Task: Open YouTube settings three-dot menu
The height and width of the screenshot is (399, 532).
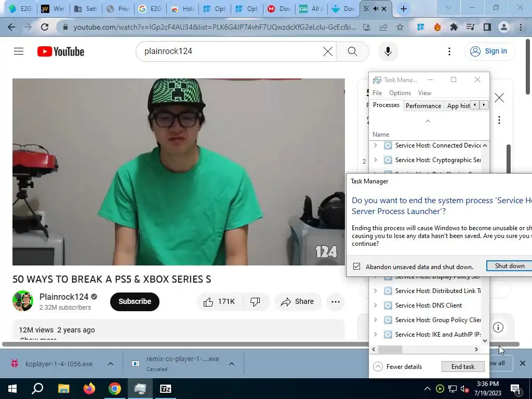Action: tap(449, 51)
